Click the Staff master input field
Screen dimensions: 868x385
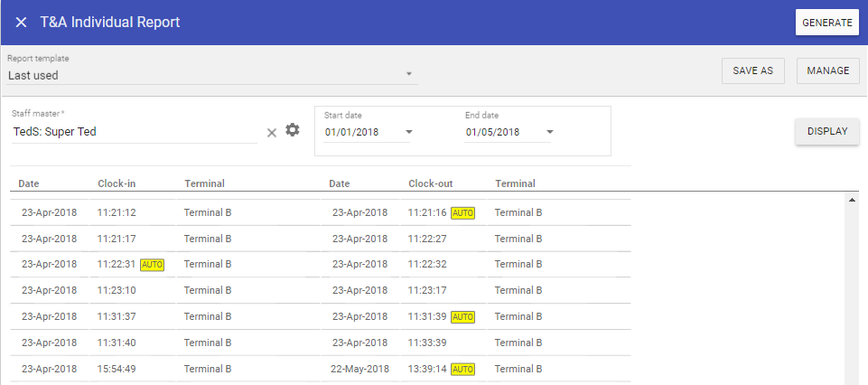tap(134, 132)
